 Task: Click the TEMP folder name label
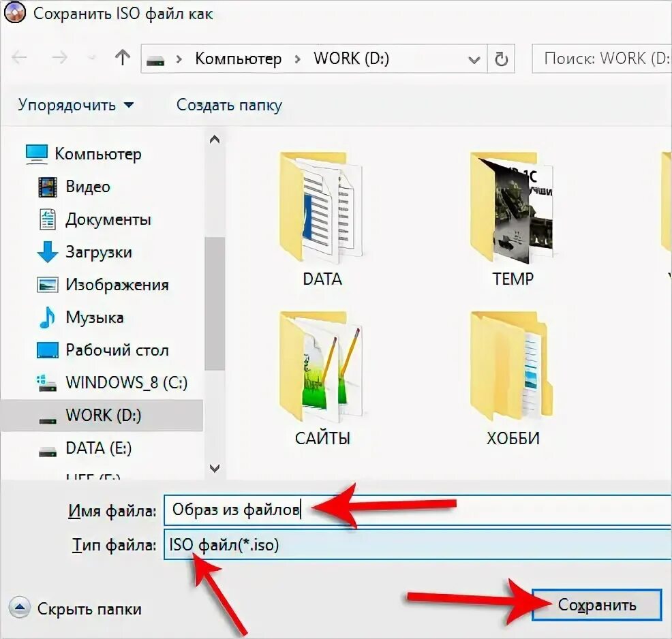[x=513, y=279]
